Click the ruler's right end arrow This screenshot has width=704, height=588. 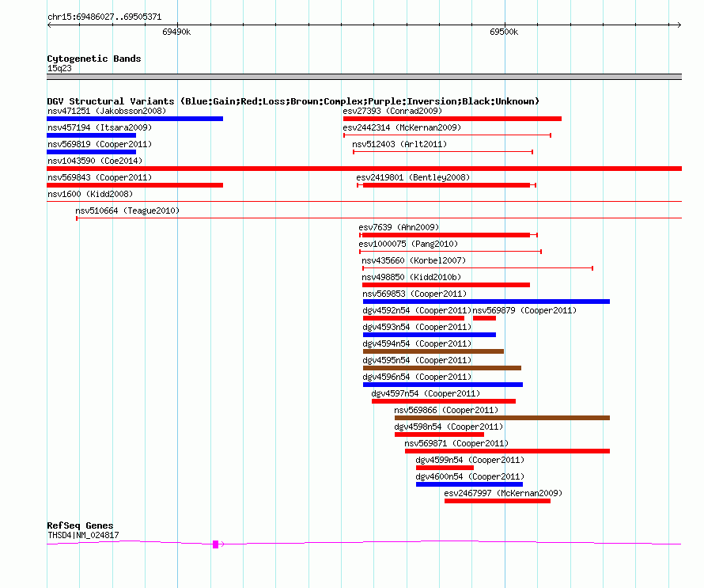pyautogui.click(x=679, y=25)
